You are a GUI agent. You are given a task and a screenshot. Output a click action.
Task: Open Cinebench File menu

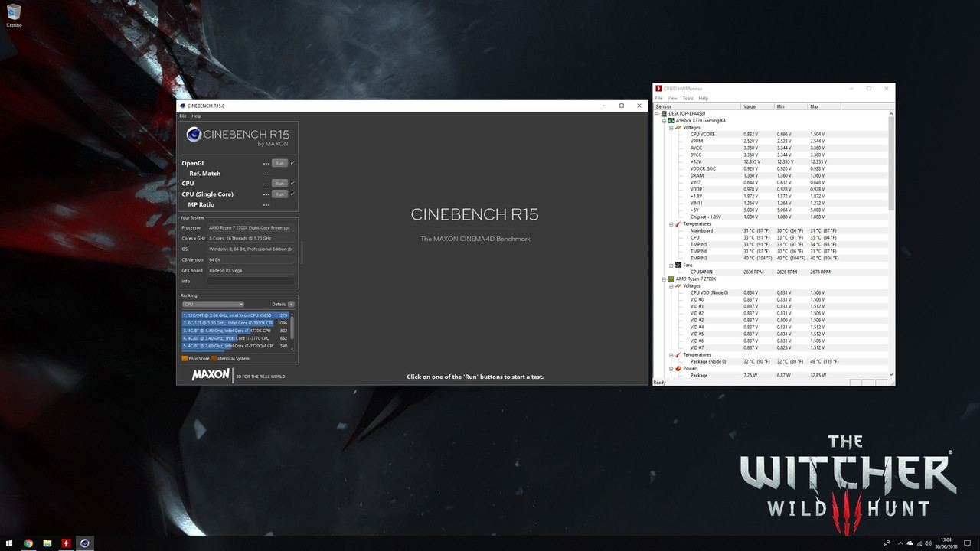click(183, 116)
